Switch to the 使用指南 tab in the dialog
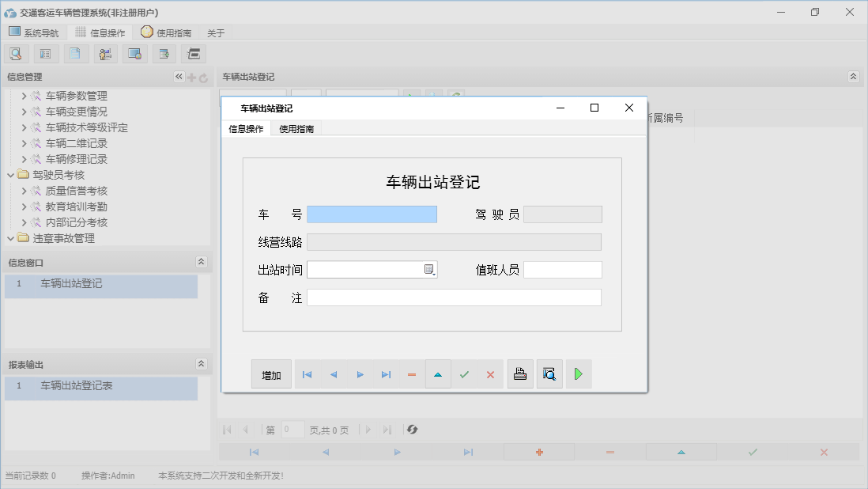The width and height of the screenshot is (868, 489). point(297,127)
